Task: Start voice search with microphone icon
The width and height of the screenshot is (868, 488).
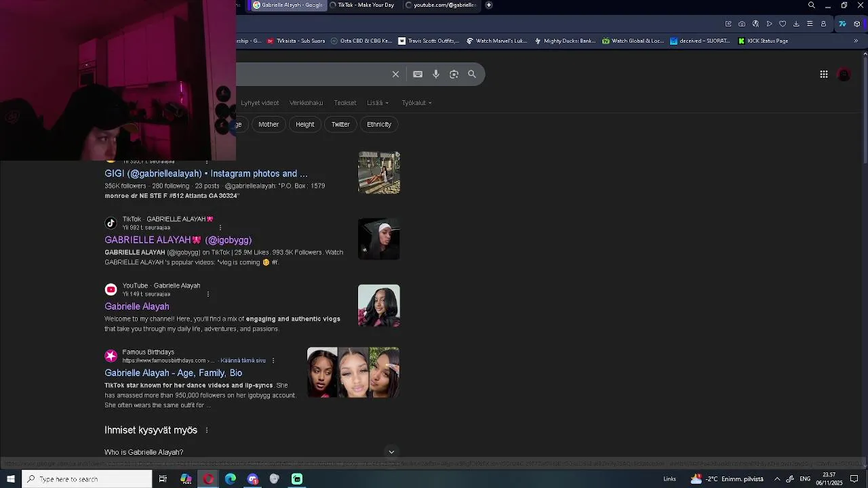Action: (436, 75)
